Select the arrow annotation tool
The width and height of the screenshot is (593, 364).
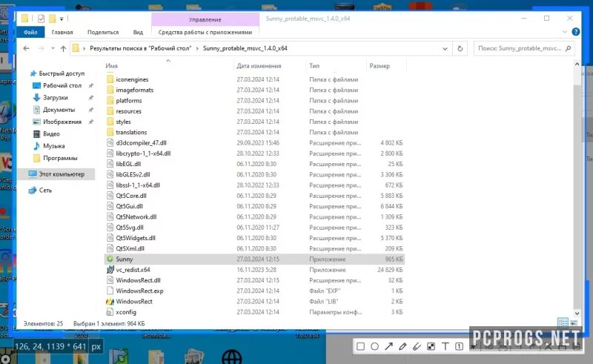pos(388,346)
